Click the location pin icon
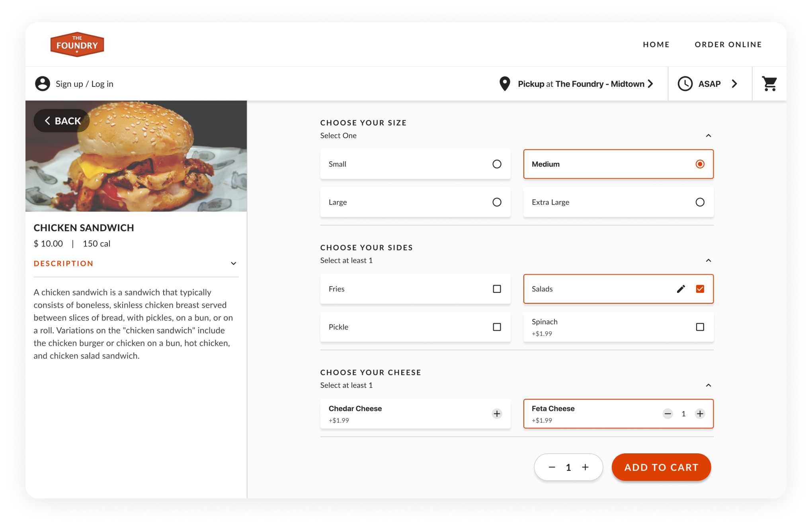 click(505, 84)
